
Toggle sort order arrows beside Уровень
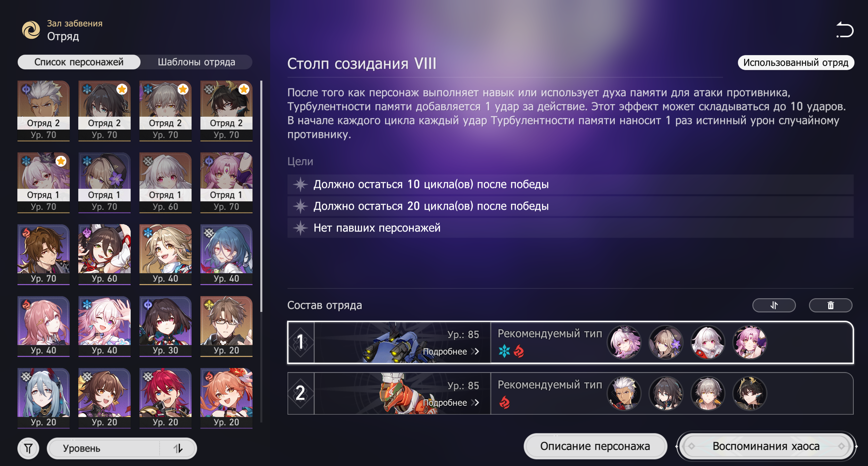pos(178,448)
